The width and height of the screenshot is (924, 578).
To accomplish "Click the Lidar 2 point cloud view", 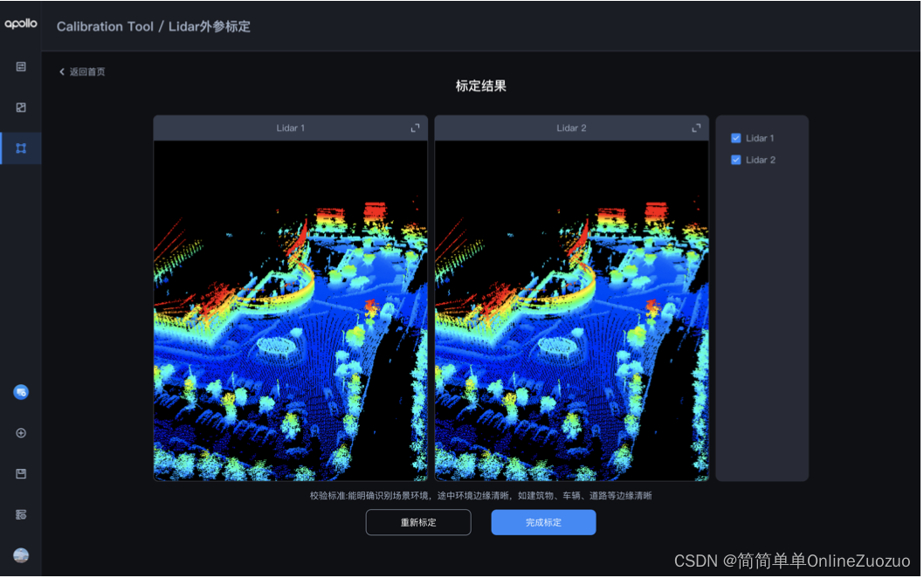I will (x=572, y=311).
